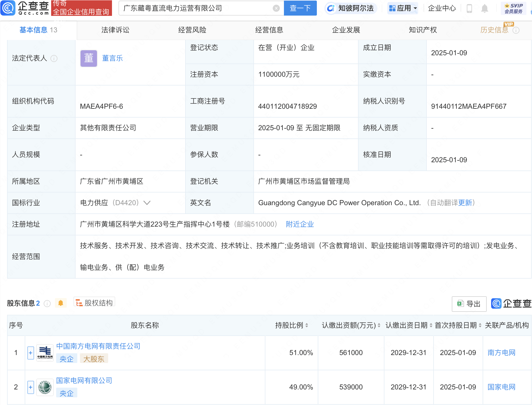Expand the first shareholder row plus sign
The image size is (532, 405).
pyautogui.click(x=30, y=353)
